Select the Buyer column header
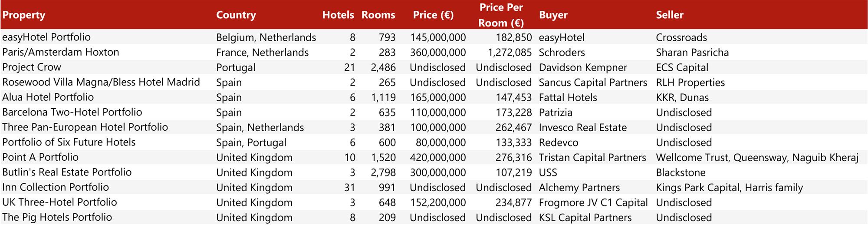The height and width of the screenshot is (225, 868). point(553,15)
